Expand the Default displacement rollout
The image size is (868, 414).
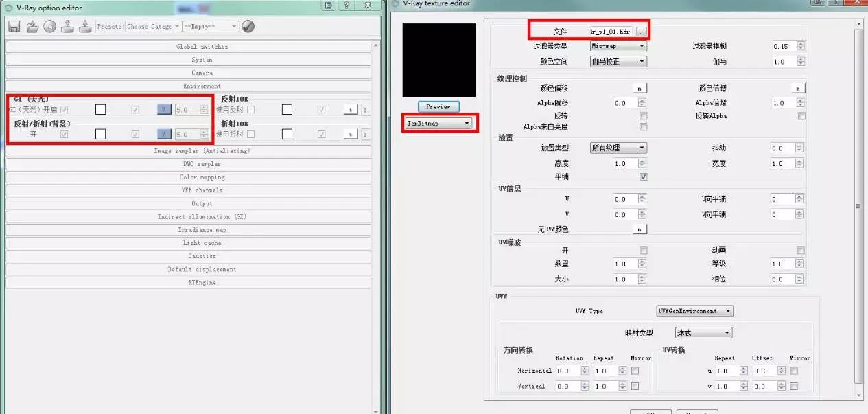(188, 270)
